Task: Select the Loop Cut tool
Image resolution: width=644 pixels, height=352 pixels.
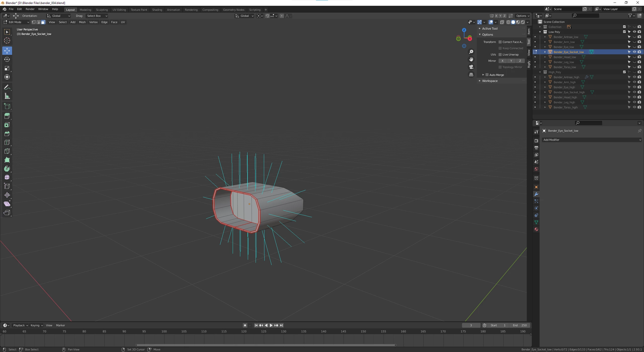Action: click(x=7, y=142)
